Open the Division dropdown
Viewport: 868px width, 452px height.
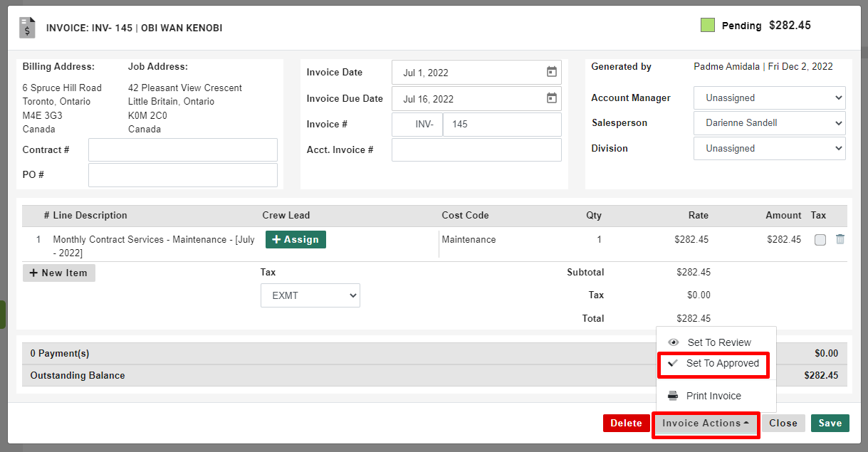tap(770, 149)
